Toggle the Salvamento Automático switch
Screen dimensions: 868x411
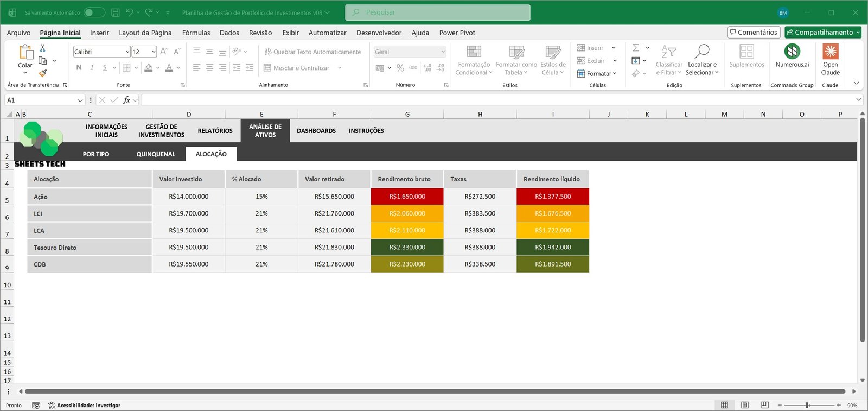tap(94, 12)
